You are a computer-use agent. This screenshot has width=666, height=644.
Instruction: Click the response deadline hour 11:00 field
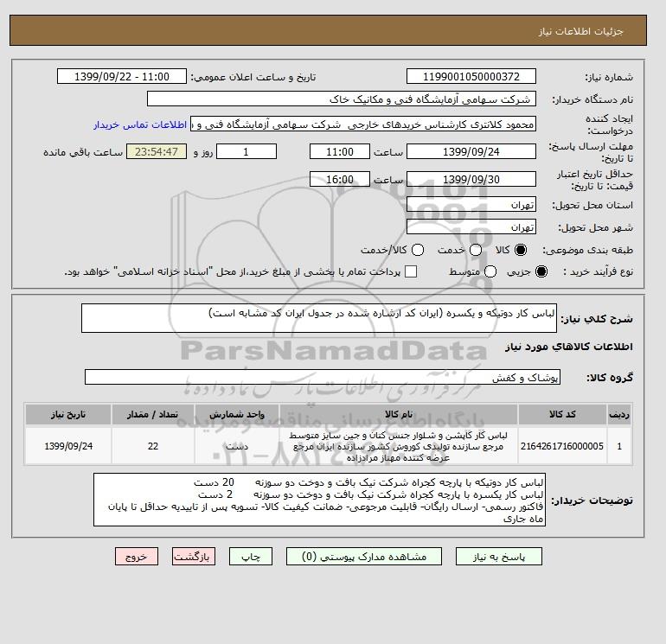tap(340, 151)
